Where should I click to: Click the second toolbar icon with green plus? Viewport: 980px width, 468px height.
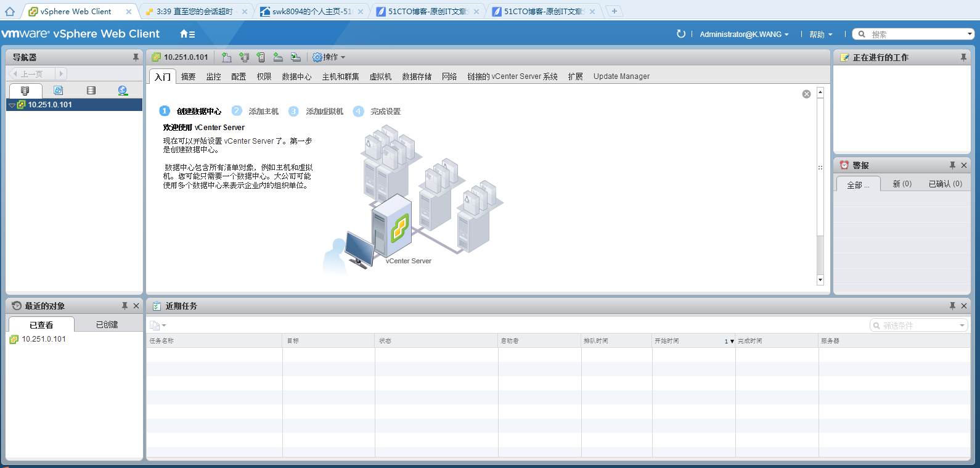(x=244, y=57)
